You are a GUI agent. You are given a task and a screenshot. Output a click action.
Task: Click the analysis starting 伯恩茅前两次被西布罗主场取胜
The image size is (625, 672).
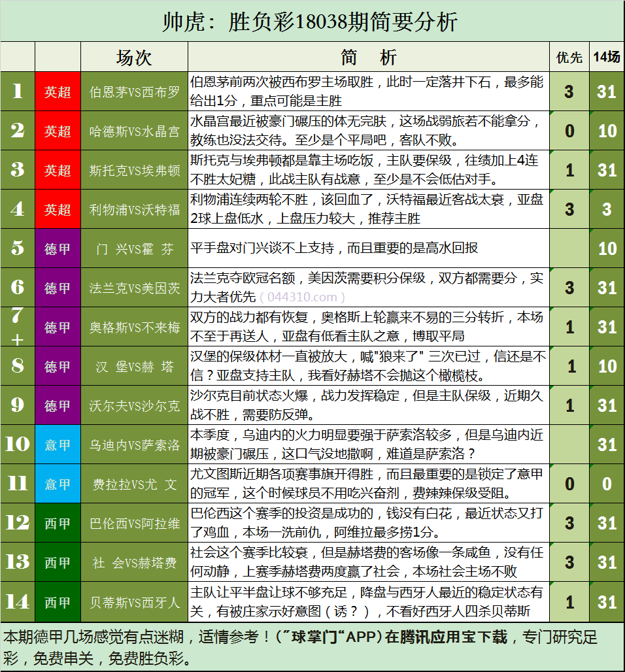click(x=369, y=92)
